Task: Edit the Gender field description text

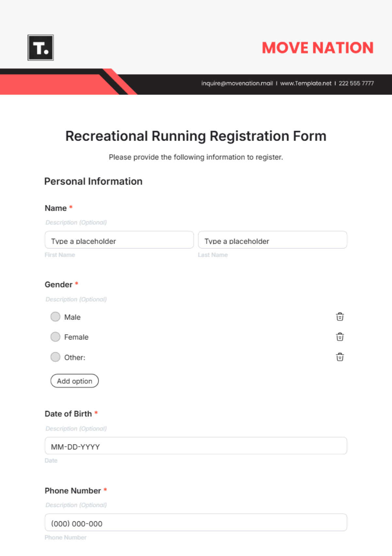Action: 76,299
